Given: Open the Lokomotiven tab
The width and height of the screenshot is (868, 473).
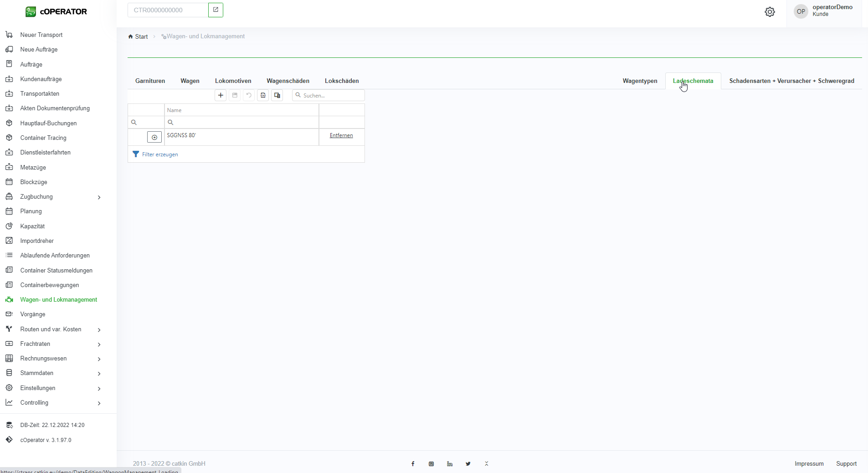Looking at the screenshot, I should pyautogui.click(x=233, y=81).
